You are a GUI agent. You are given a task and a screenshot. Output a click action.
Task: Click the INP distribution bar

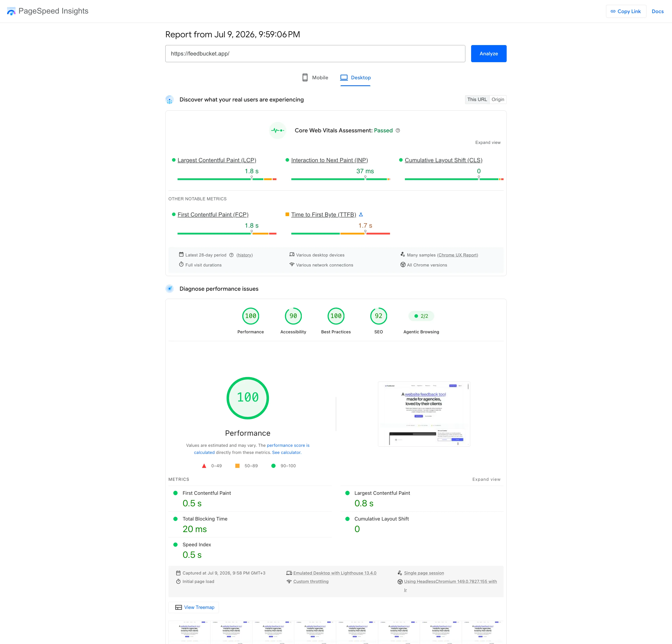click(x=340, y=179)
